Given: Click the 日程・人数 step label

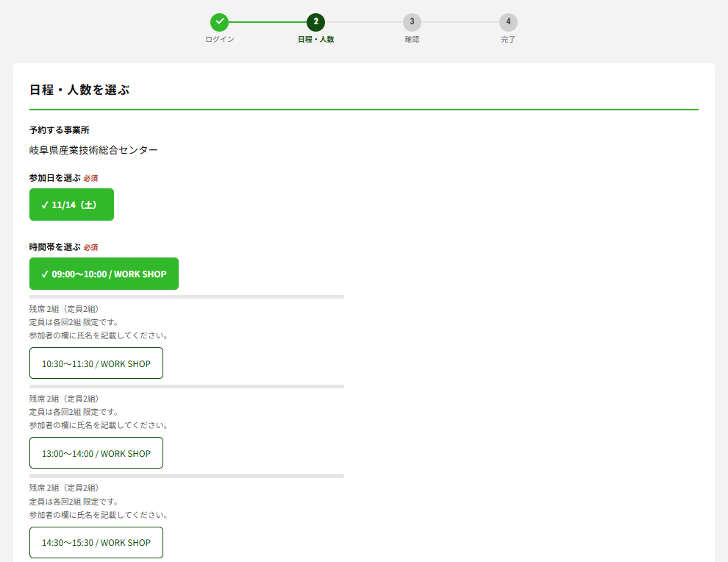Looking at the screenshot, I should click(315, 40).
